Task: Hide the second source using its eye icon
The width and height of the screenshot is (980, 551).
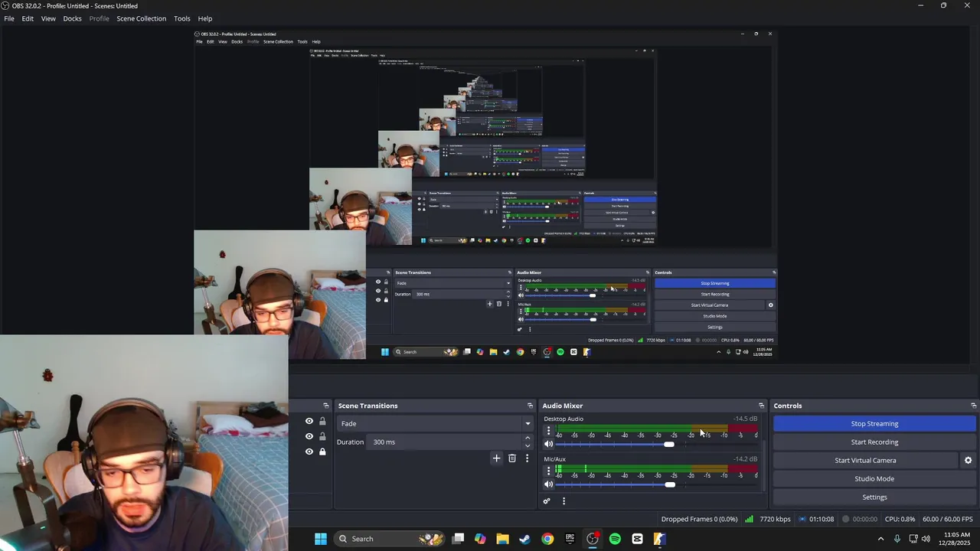Action: [309, 436]
